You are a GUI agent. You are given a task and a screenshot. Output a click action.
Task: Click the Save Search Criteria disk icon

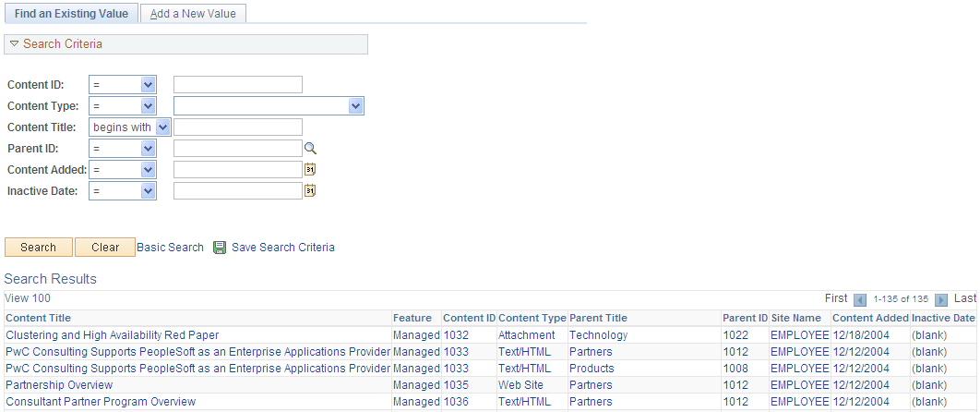(219, 248)
